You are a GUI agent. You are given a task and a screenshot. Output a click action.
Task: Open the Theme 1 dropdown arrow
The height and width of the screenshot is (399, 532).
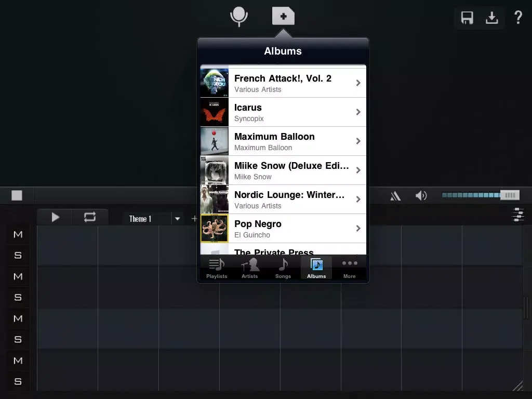(x=178, y=219)
